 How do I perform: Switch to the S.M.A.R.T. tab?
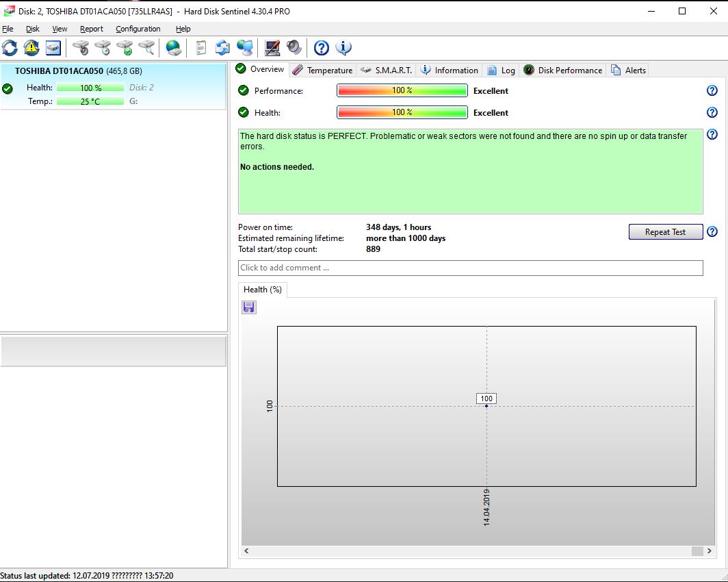pyautogui.click(x=387, y=71)
